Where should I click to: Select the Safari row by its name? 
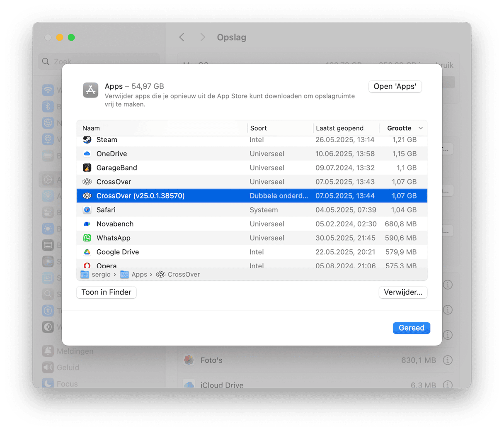tap(106, 210)
